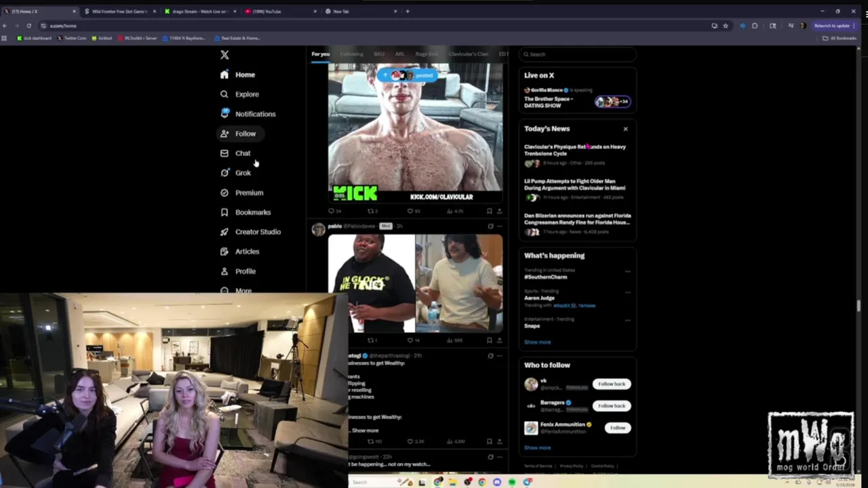868x488 pixels.
Task: Like the @theparthrastogi post
Action: click(415, 442)
